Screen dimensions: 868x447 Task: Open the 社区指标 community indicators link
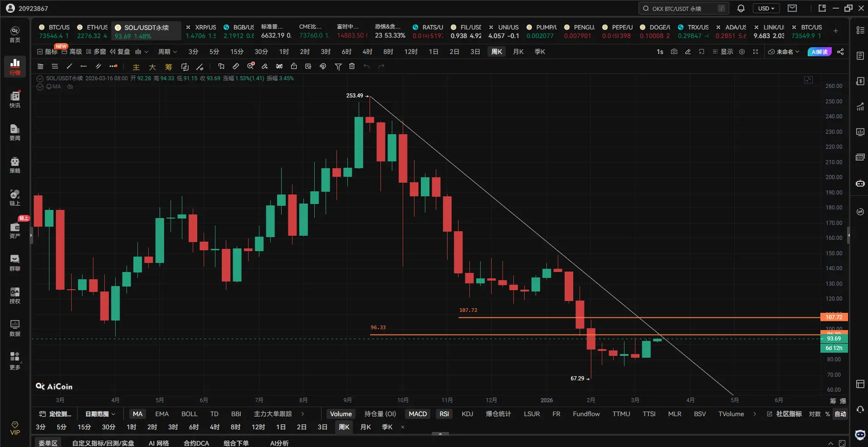(785, 414)
